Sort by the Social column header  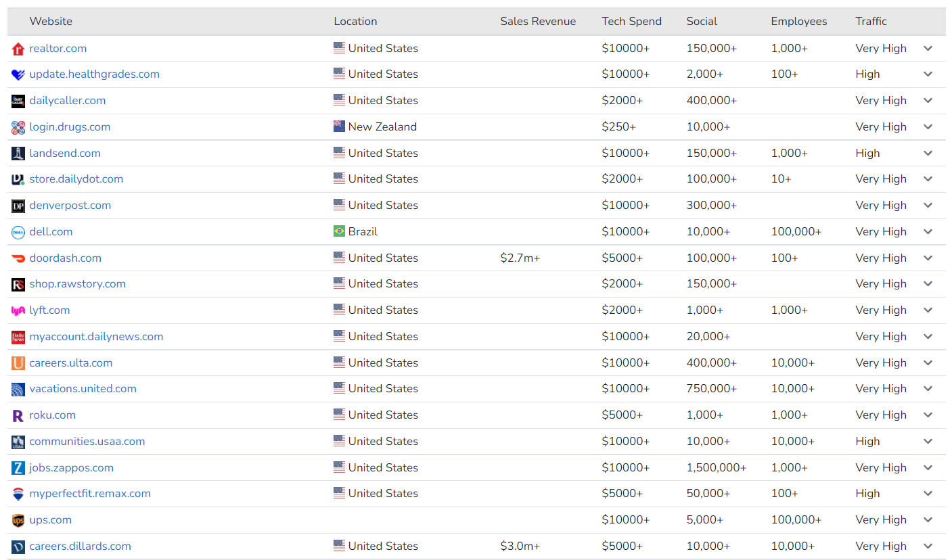point(702,22)
